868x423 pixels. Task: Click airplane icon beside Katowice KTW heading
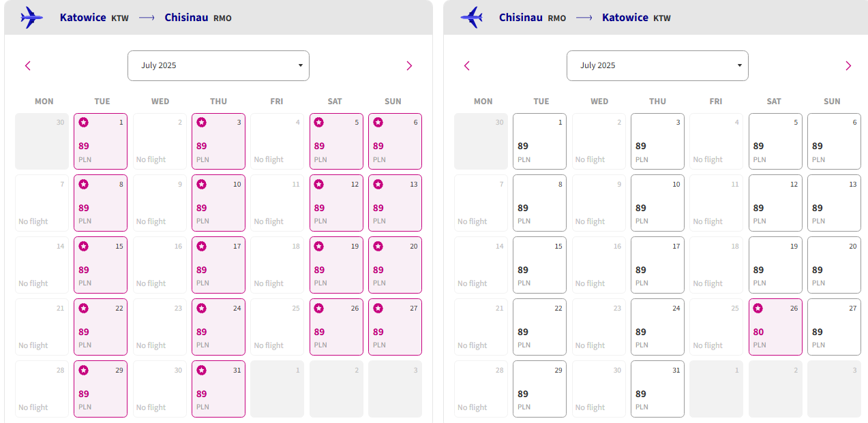pyautogui.click(x=31, y=17)
